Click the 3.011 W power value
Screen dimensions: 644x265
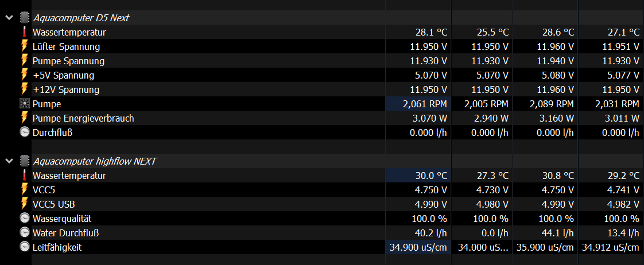click(622, 119)
